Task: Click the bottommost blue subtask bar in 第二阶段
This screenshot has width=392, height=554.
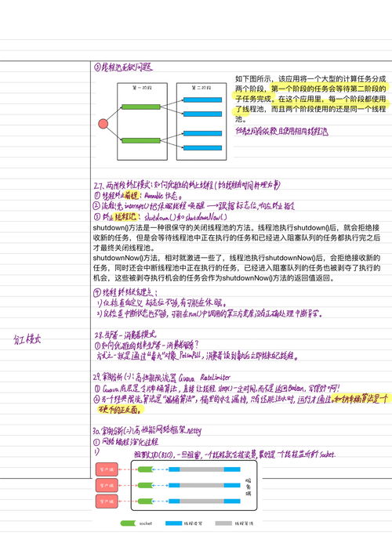Action: (x=202, y=148)
